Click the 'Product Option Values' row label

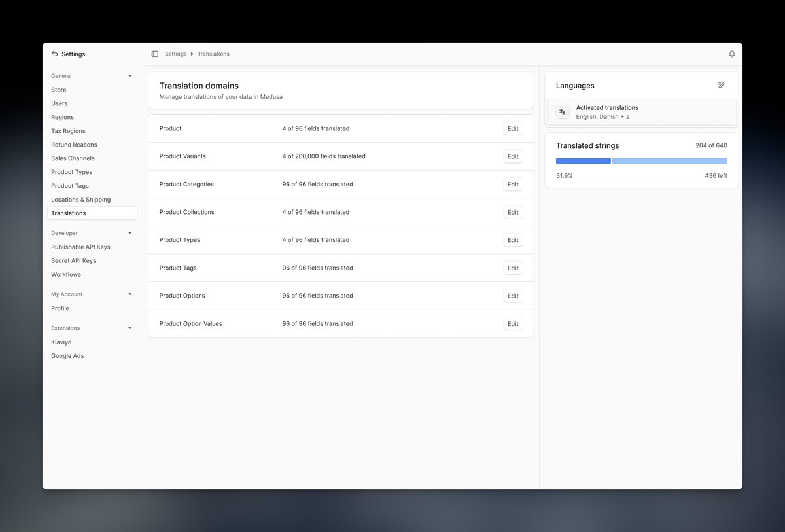pyautogui.click(x=191, y=323)
